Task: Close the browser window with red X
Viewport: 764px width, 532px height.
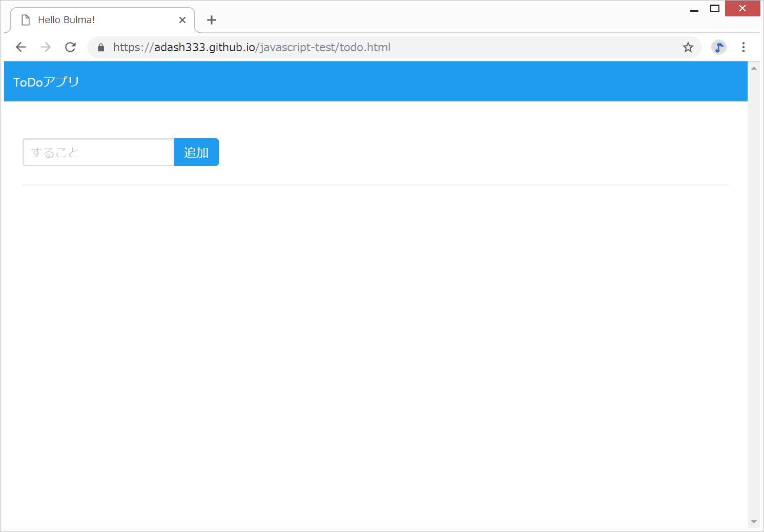Action: tap(742, 9)
